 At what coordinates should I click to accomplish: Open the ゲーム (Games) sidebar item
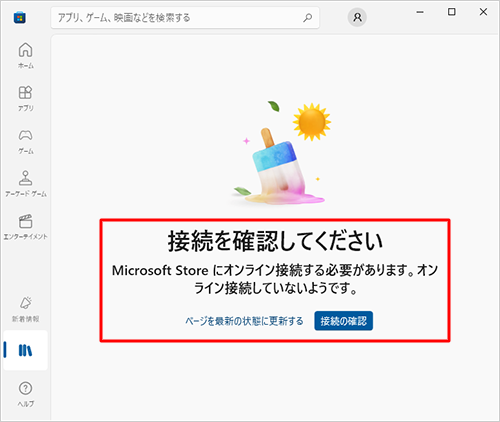(26, 142)
